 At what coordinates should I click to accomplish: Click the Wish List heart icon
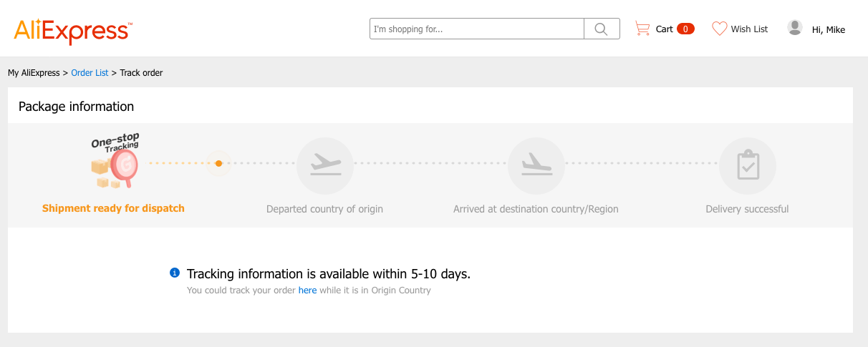(719, 29)
